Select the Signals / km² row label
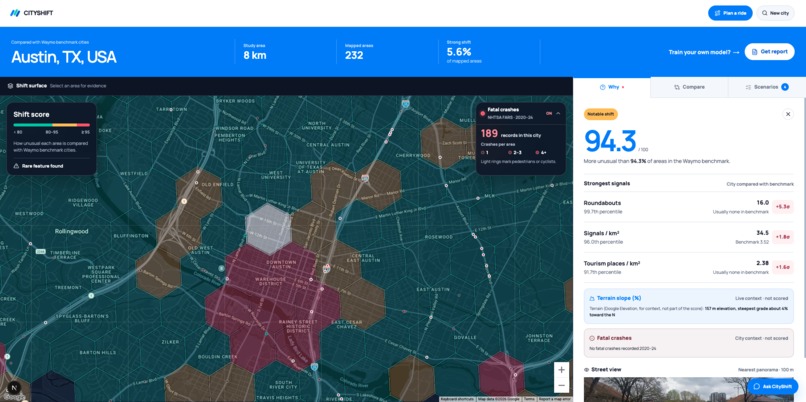806x402 pixels. [x=602, y=233]
